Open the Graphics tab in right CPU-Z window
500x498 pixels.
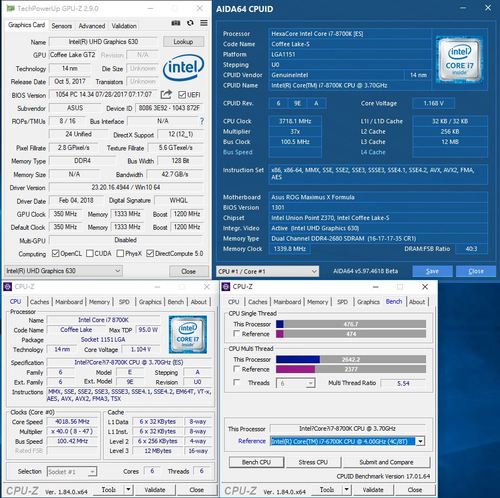coord(368,302)
